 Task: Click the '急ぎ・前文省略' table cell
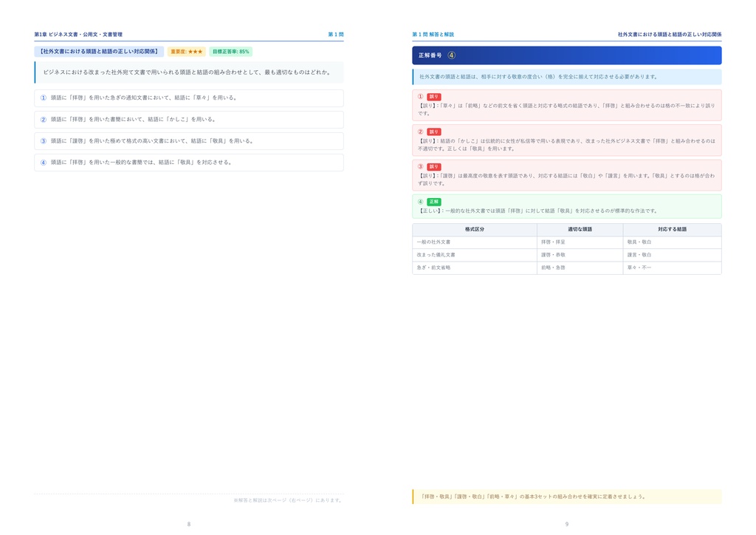click(x=475, y=267)
